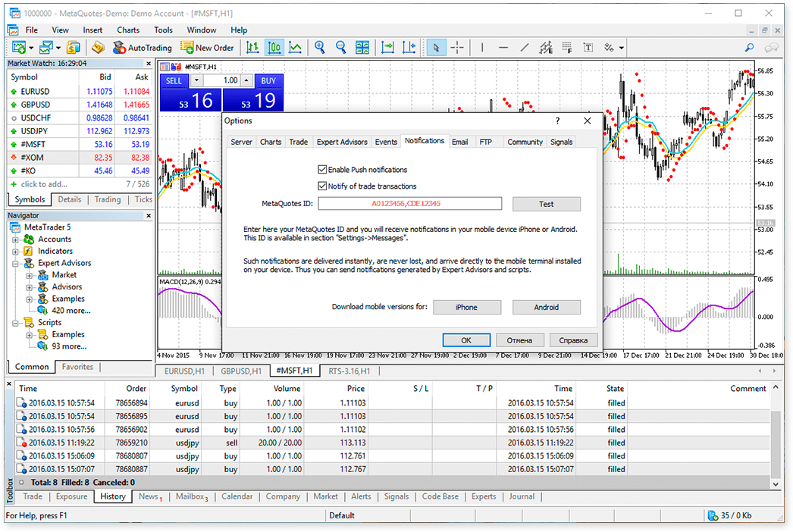Expand the Advisors subfolder

tap(30, 287)
